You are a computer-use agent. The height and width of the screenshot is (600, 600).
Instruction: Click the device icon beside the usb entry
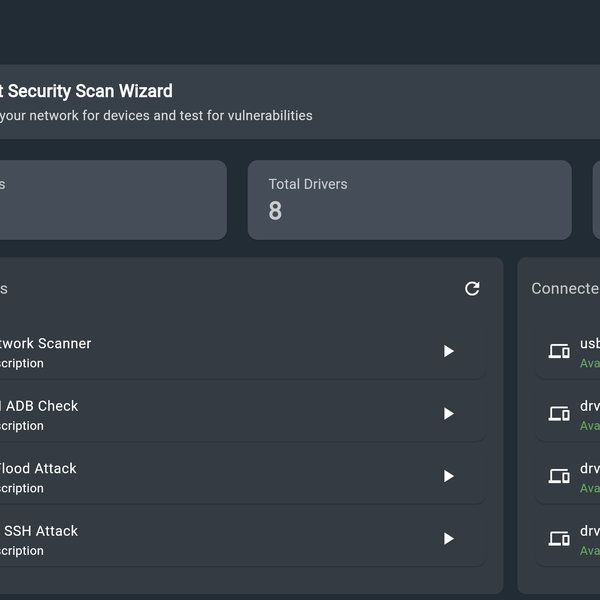pos(559,352)
